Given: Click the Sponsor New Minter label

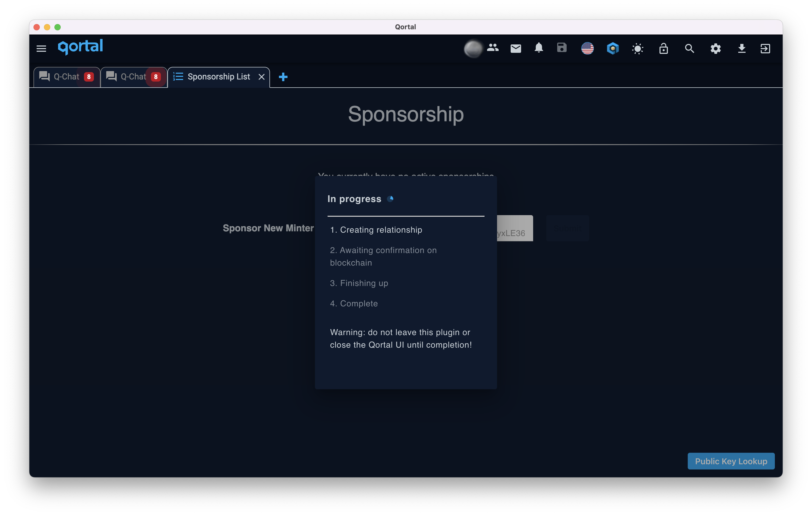Looking at the screenshot, I should (268, 228).
